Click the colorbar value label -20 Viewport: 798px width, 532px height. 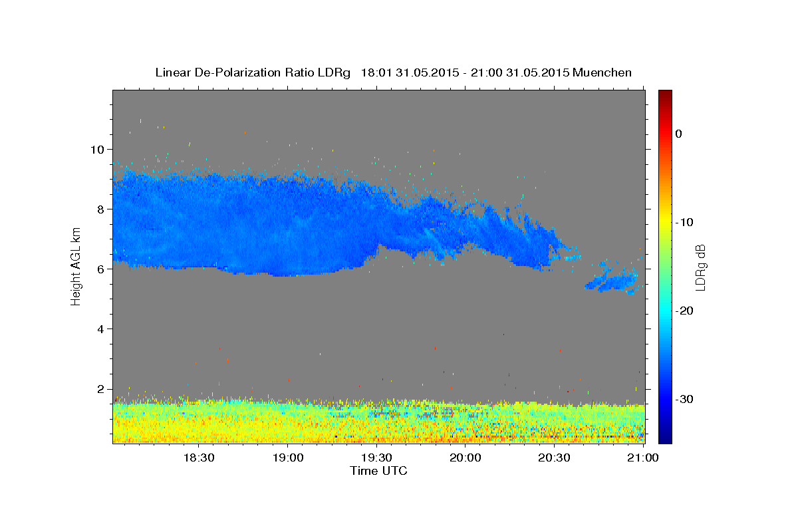click(x=684, y=311)
